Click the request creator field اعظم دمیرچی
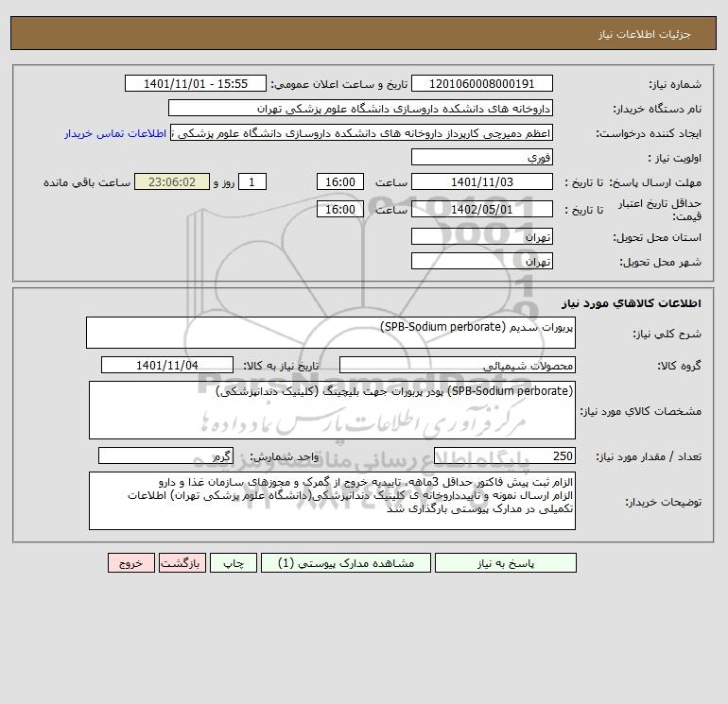Screen dimensions: 728x704 (x=362, y=133)
